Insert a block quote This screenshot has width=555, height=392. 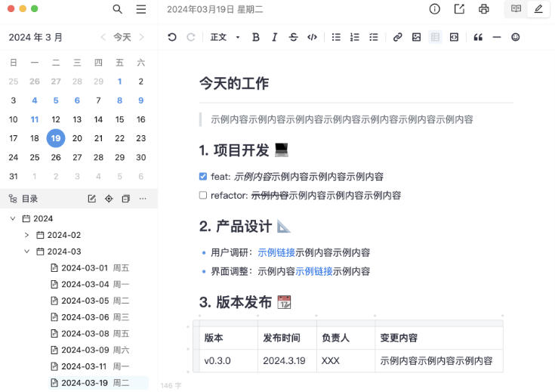pos(478,37)
